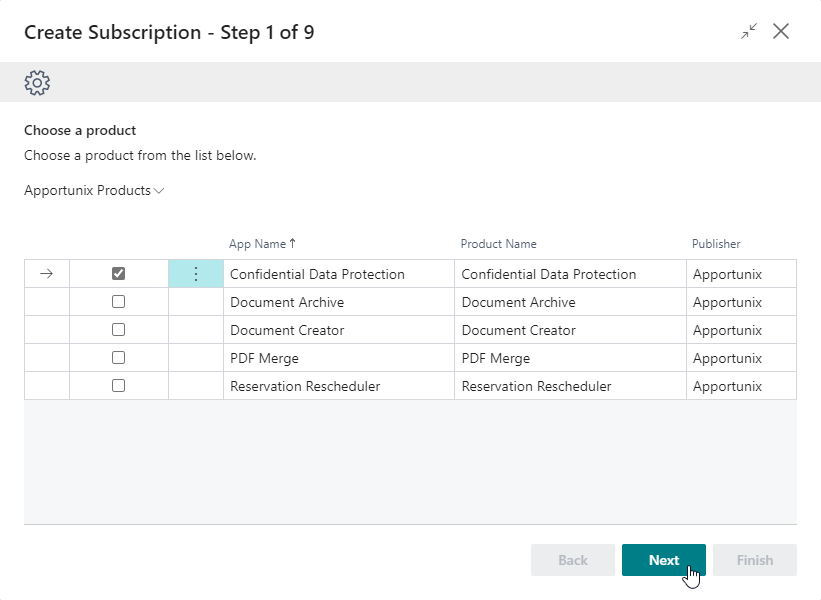Click the collapse dialog arrows icon
This screenshot has width=821, height=600.
click(748, 32)
